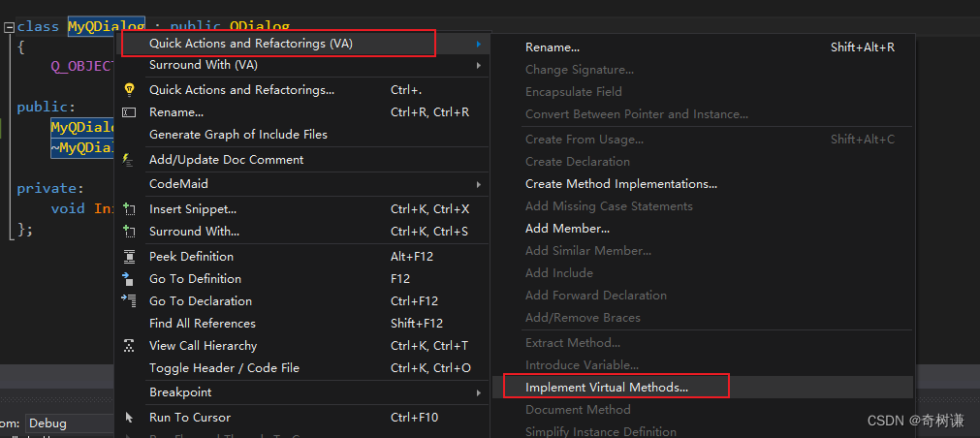Choose Create From Usage...
Viewport: 980px width, 438px height.
coord(703,140)
